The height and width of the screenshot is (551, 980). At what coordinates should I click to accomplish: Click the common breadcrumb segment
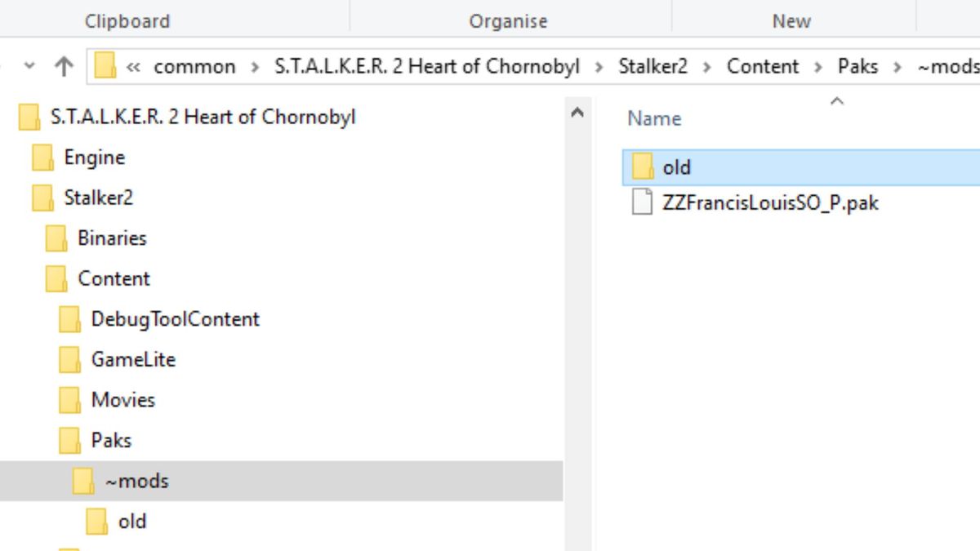coord(194,66)
